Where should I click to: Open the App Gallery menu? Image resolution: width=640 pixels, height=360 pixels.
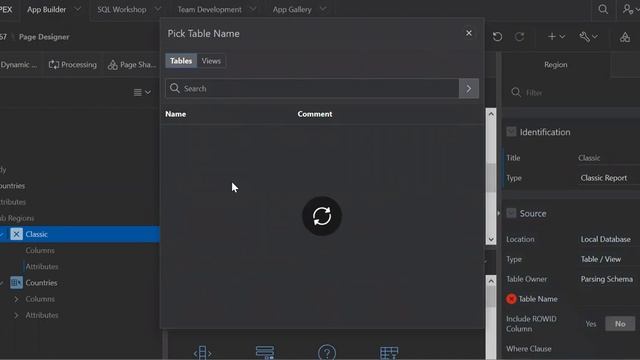pyautogui.click(x=292, y=9)
